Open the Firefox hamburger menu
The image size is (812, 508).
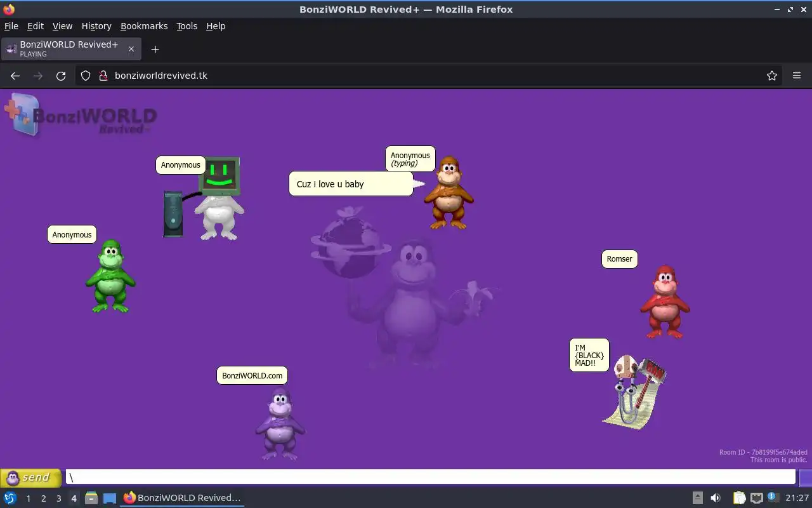click(x=797, y=76)
